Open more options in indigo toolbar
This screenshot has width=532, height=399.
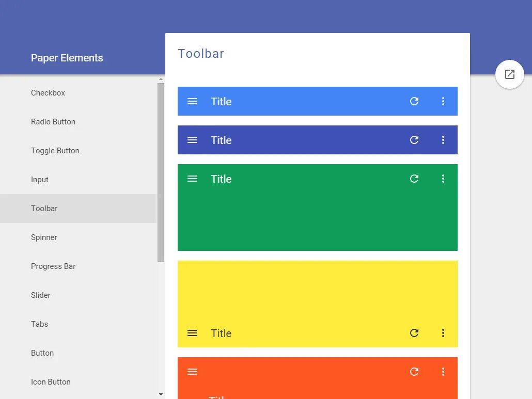pyautogui.click(x=443, y=140)
